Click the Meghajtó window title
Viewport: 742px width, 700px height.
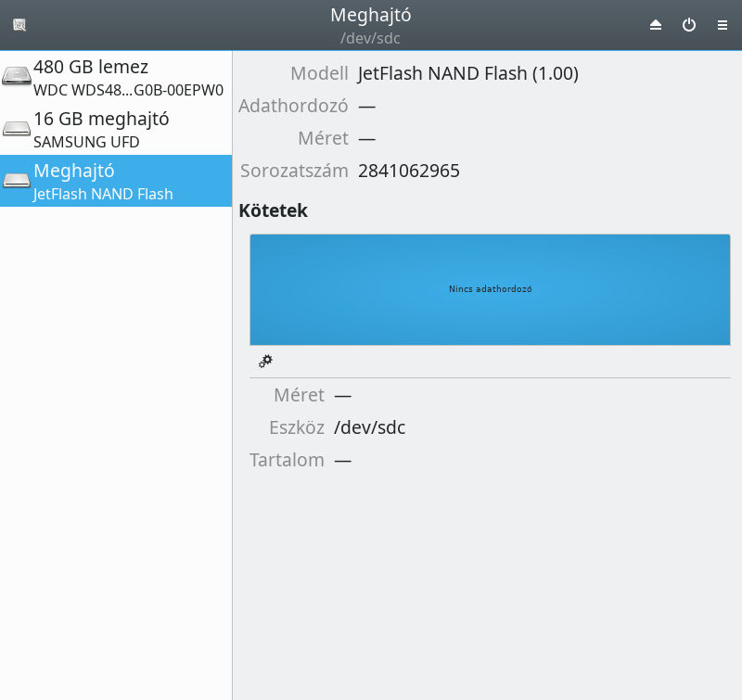point(370,15)
